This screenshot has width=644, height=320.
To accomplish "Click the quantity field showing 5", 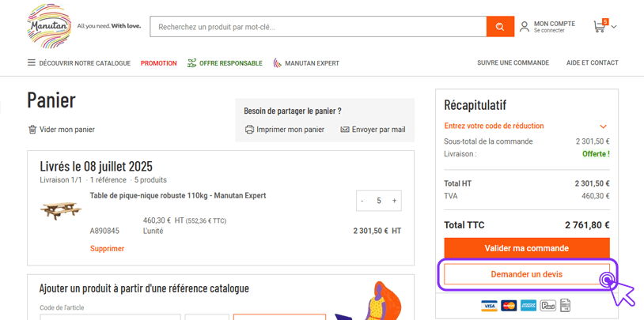I will 379,201.
